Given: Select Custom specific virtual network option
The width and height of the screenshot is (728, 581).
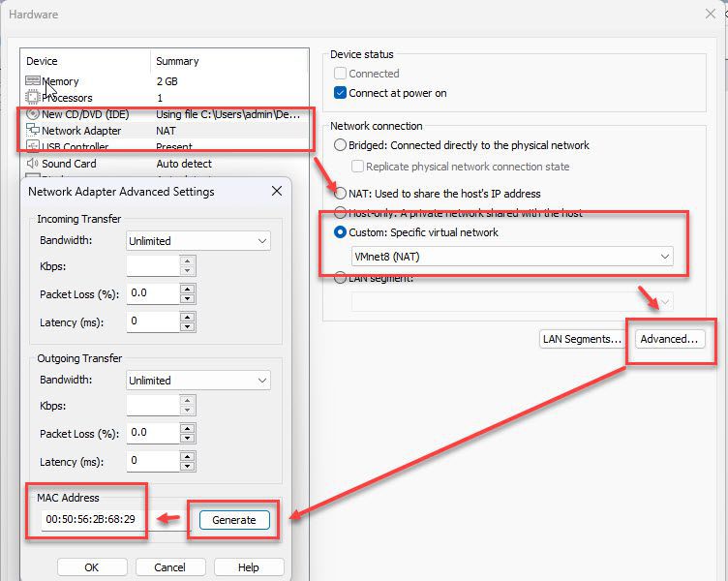Looking at the screenshot, I should click(x=341, y=232).
